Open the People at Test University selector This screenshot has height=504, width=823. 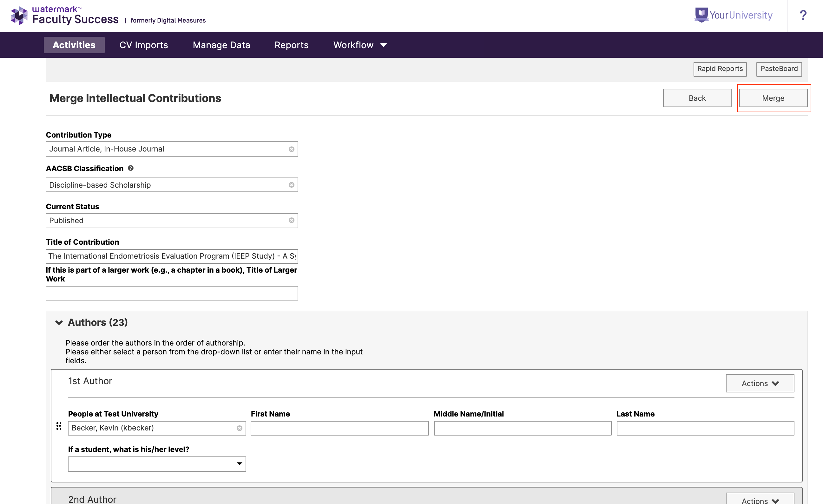point(157,428)
